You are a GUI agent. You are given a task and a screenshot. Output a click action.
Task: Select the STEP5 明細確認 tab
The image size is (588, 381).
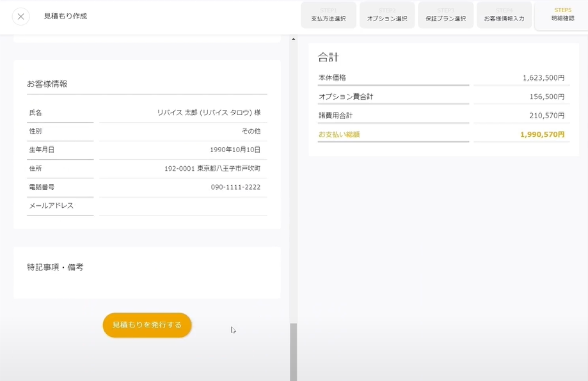point(562,15)
